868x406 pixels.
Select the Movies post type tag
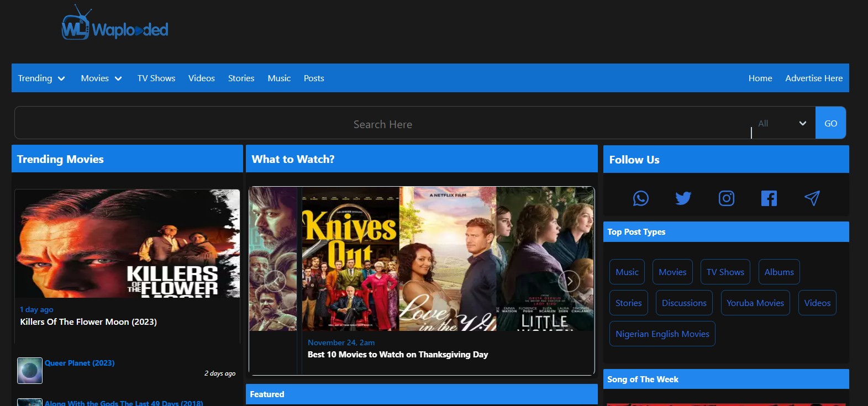(x=672, y=272)
